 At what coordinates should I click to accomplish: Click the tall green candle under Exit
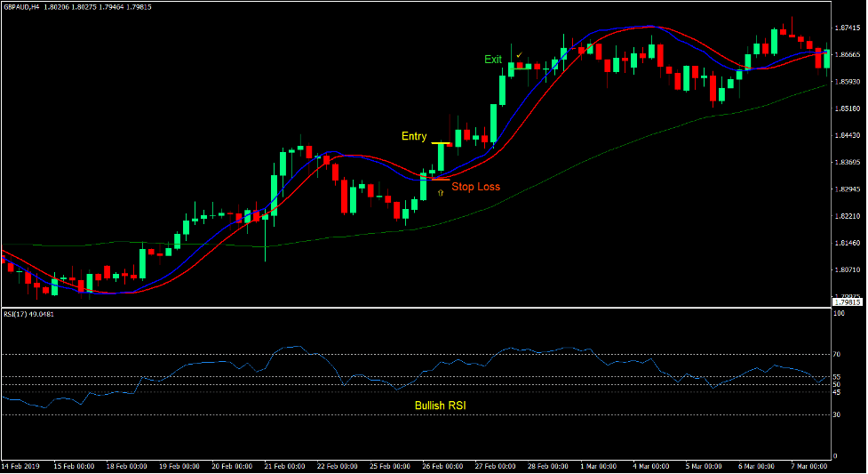(x=503, y=91)
